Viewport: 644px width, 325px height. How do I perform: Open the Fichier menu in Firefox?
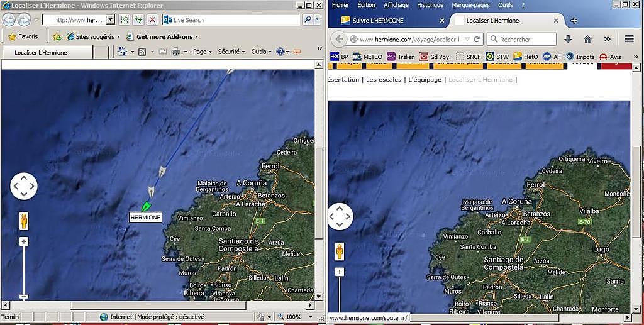tap(340, 5)
